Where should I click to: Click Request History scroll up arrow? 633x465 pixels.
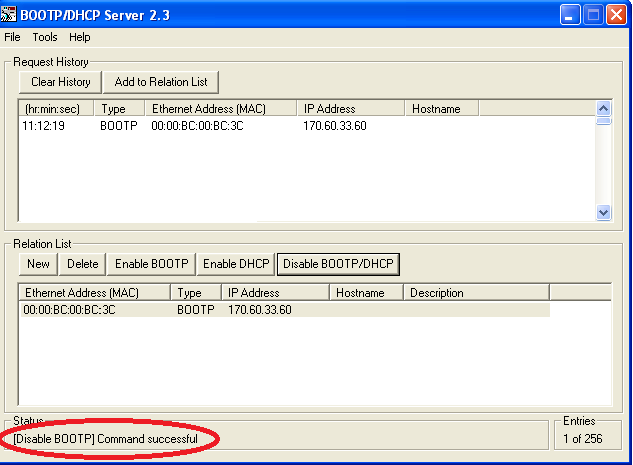point(604,109)
